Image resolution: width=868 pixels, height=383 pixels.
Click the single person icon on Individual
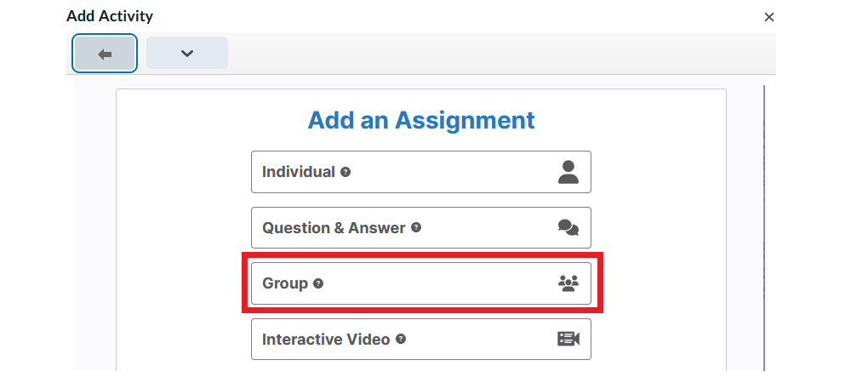(x=568, y=172)
